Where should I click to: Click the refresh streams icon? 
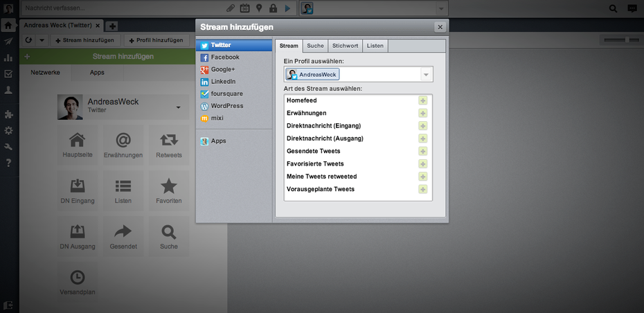(x=29, y=40)
